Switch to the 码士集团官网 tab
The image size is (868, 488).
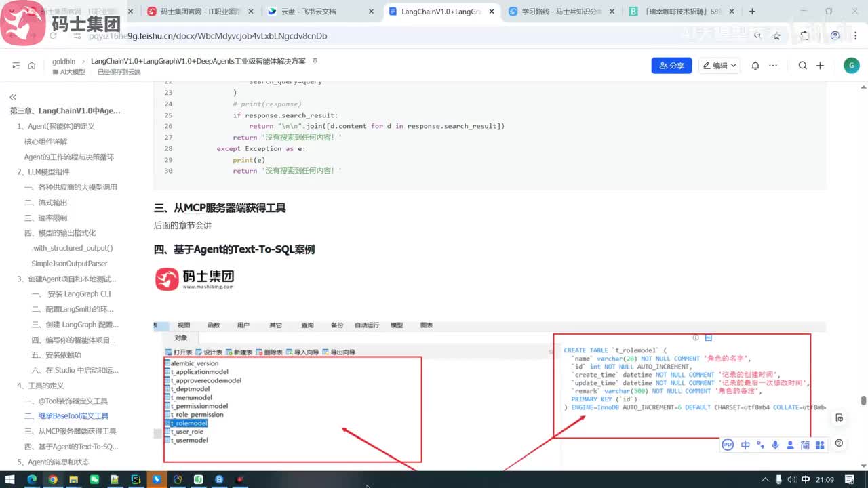pyautogui.click(x=199, y=12)
